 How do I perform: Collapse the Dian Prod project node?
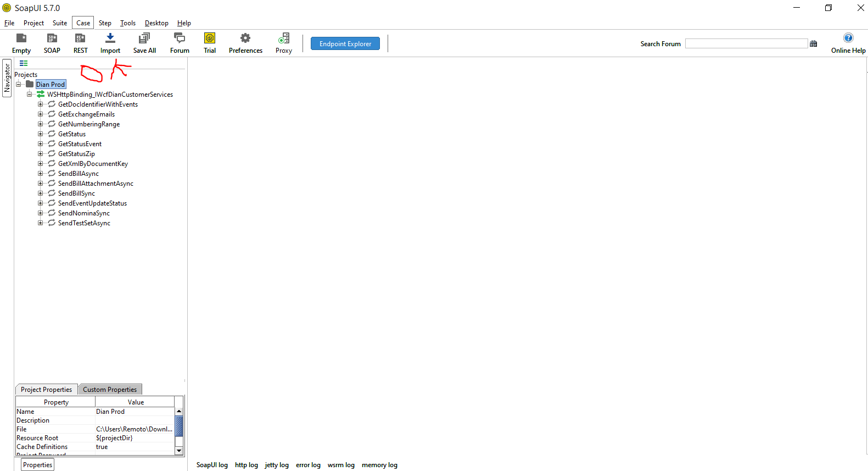point(18,85)
